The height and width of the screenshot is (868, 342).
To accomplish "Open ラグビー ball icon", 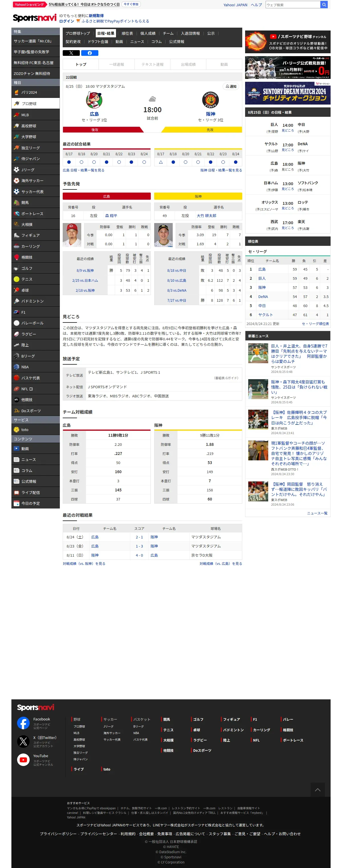I will 17,334.
